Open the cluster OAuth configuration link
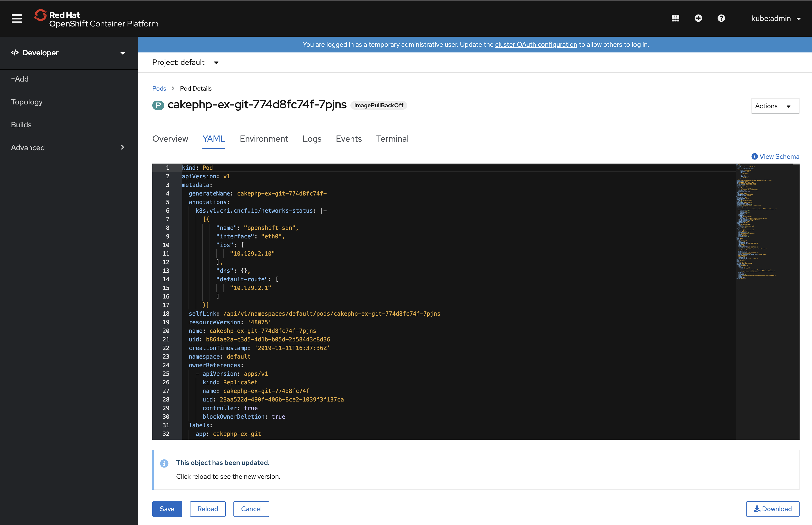812x525 pixels. (536, 44)
